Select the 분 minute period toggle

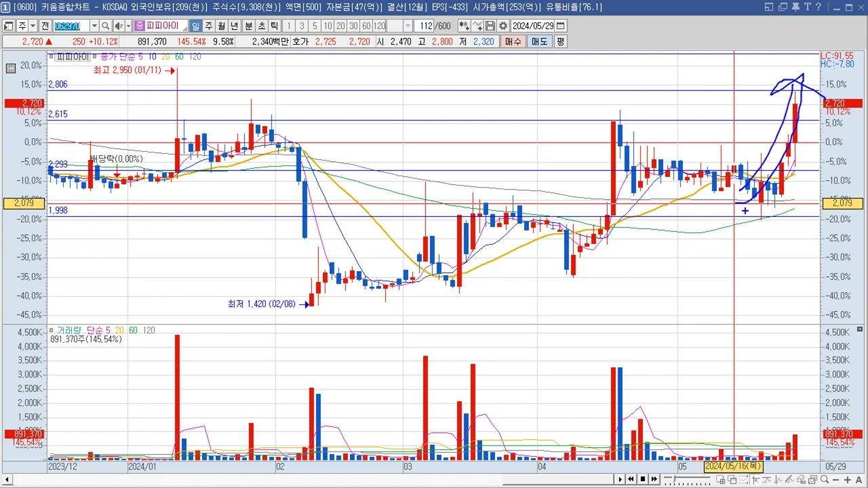click(248, 26)
